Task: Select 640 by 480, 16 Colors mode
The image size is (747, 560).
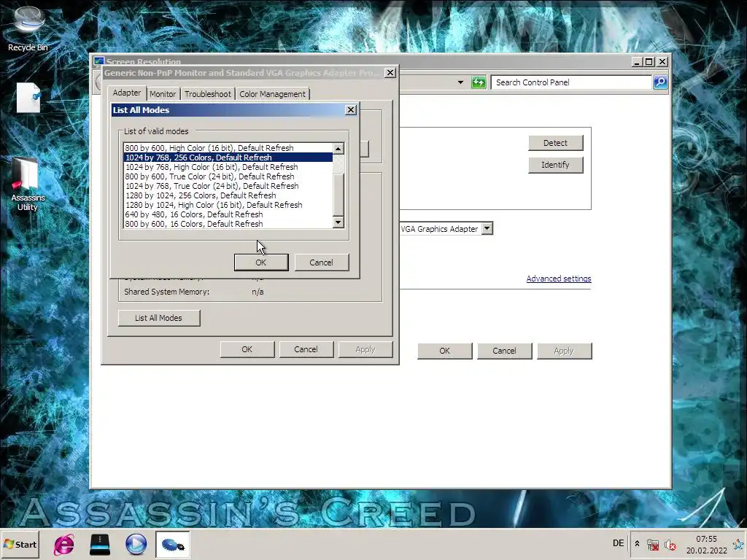Action: 228,214
